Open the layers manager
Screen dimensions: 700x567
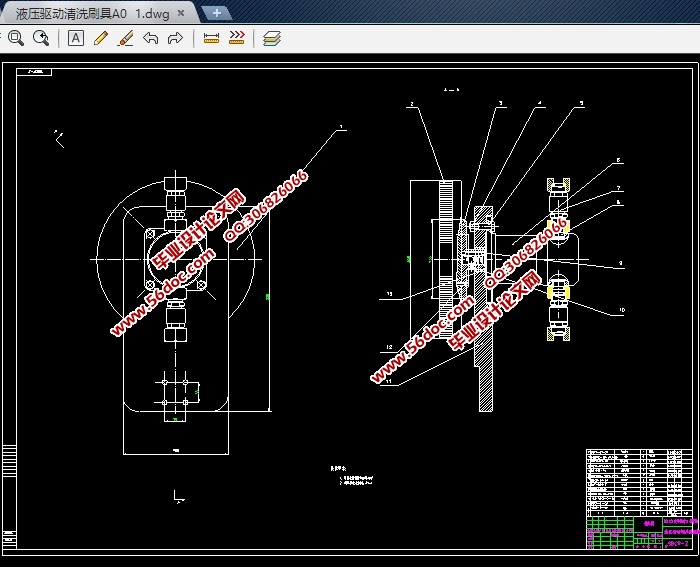[272, 38]
